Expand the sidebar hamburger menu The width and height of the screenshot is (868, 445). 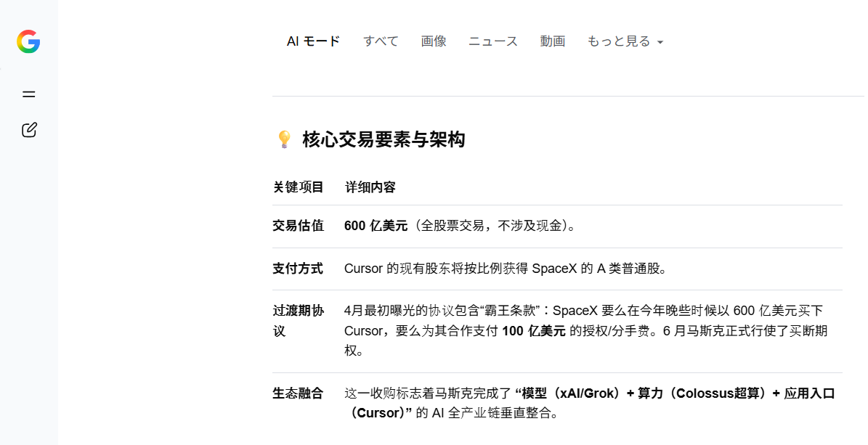[29, 94]
